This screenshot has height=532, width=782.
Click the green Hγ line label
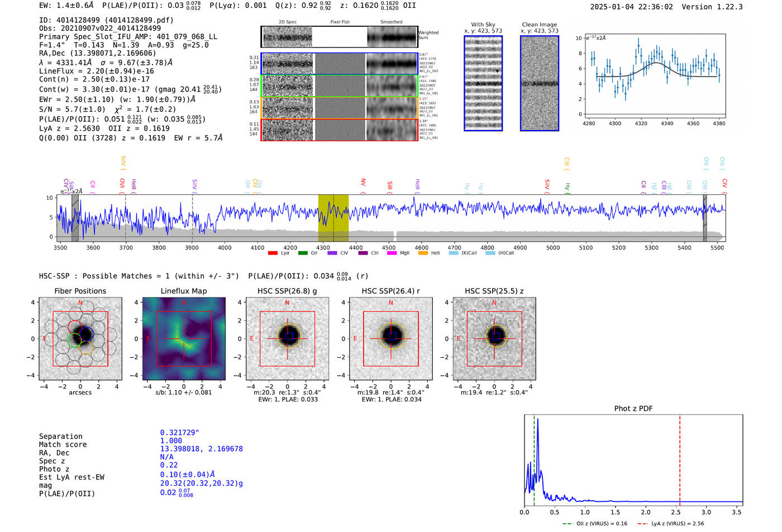tap(568, 188)
